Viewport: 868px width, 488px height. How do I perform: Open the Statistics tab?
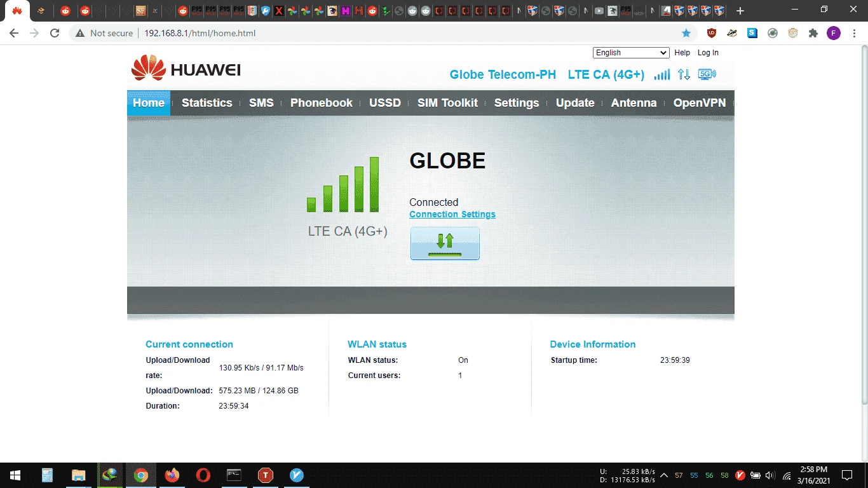[207, 103]
